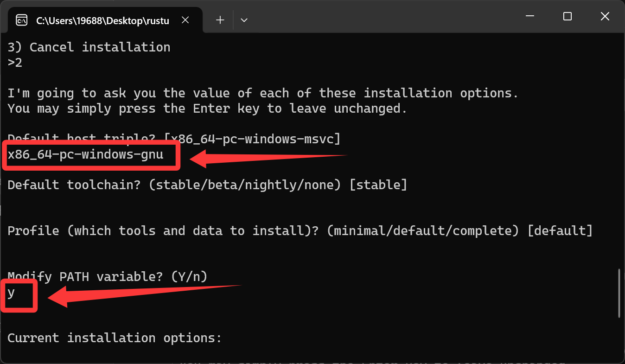Click the 'Modify PATH variable? (Y/n)' prompt
Viewport: 625px width, 364px height.
(108, 277)
